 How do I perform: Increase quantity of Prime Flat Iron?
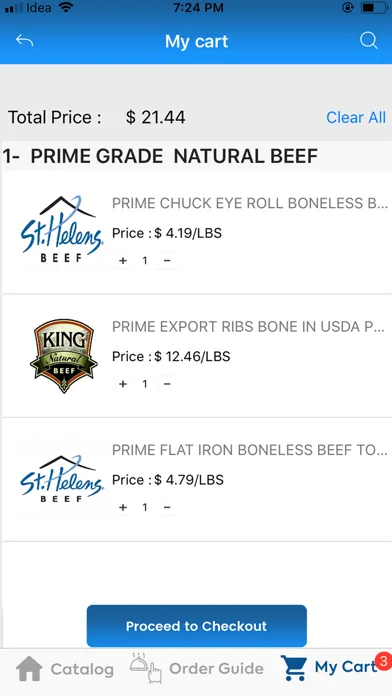tap(123, 507)
